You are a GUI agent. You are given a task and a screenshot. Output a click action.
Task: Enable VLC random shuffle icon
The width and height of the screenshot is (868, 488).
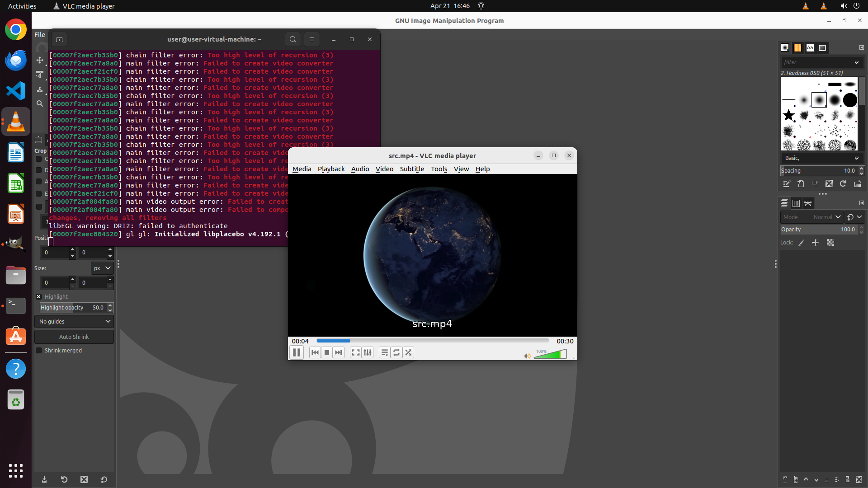pos(408,352)
